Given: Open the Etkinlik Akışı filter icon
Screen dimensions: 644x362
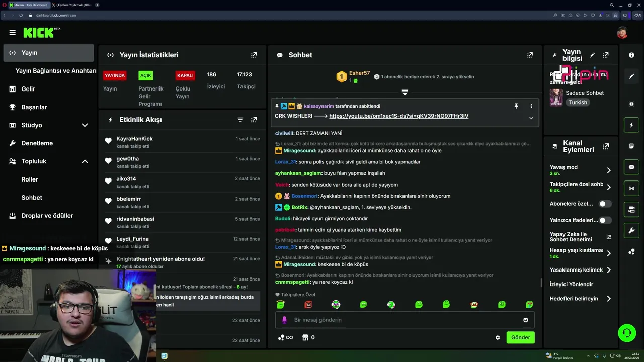Looking at the screenshot, I should tap(240, 120).
